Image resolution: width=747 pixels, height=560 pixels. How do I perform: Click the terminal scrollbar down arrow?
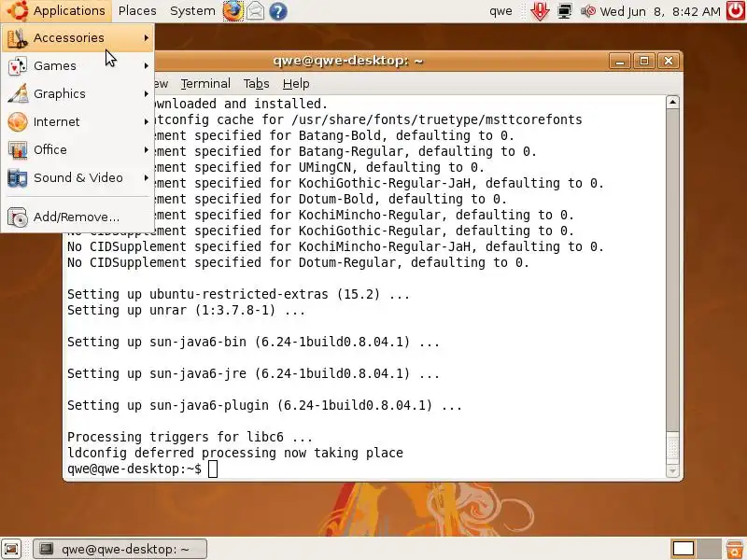pyautogui.click(x=672, y=470)
